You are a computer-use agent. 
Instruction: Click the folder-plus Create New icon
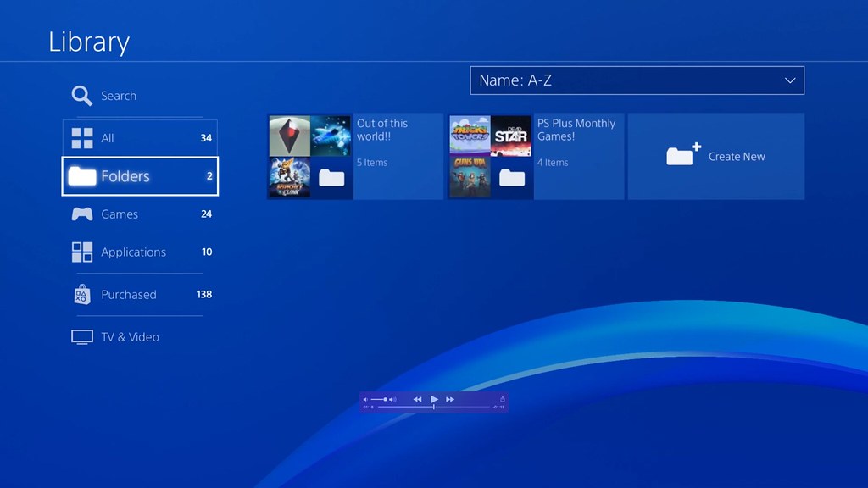point(683,155)
